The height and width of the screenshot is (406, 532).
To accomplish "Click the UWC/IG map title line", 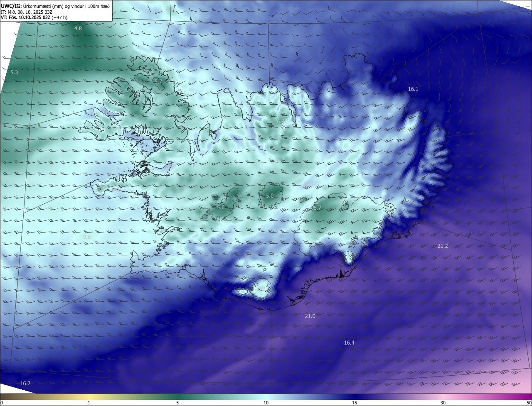I will pos(55,5).
